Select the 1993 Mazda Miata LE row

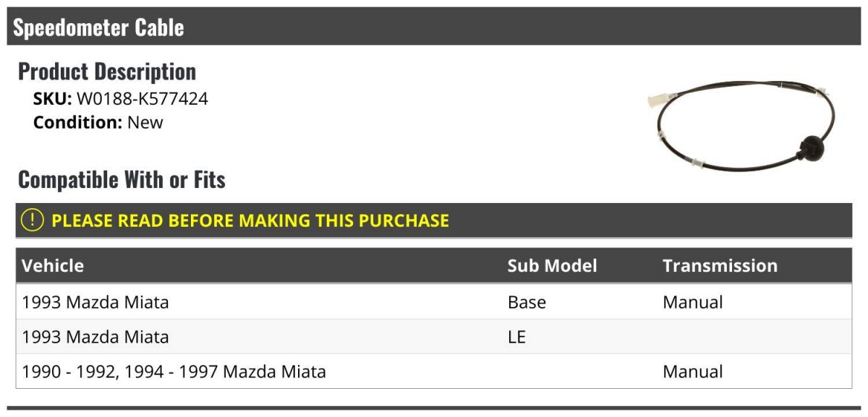(x=434, y=337)
